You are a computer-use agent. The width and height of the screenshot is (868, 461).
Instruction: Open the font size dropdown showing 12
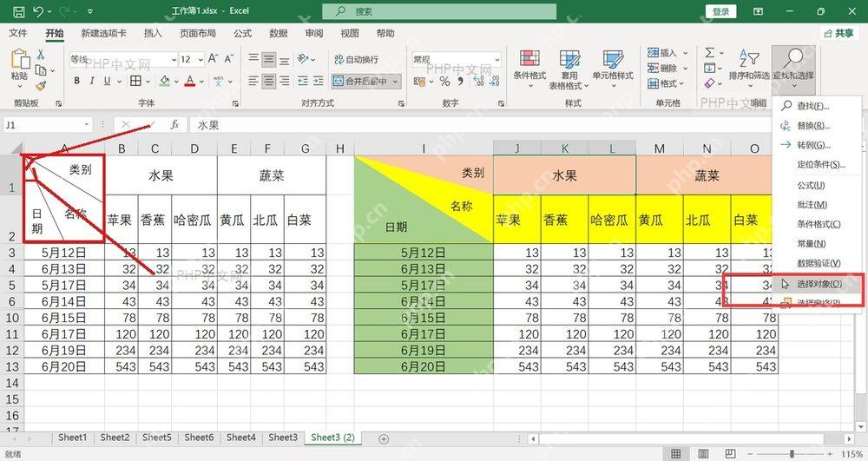point(200,59)
